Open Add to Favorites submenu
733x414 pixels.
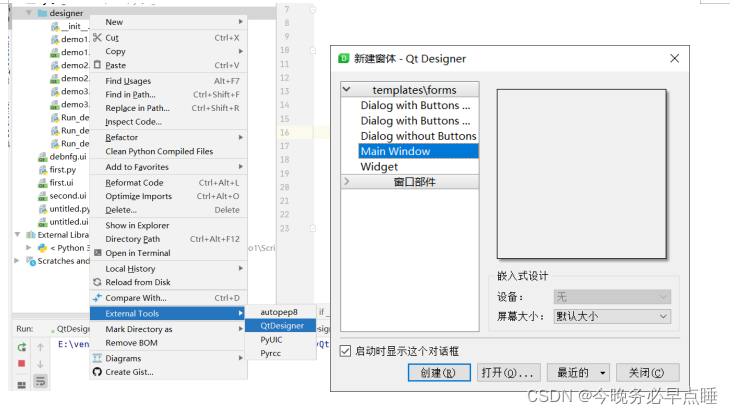(168, 167)
